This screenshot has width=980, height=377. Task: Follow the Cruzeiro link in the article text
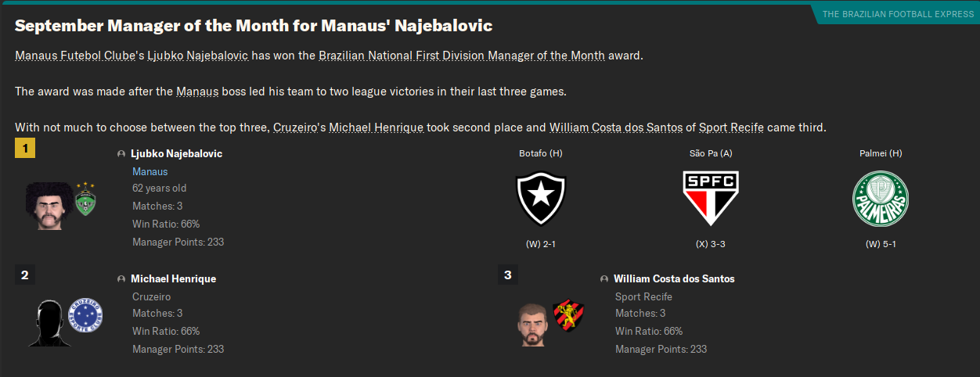coord(297,127)
